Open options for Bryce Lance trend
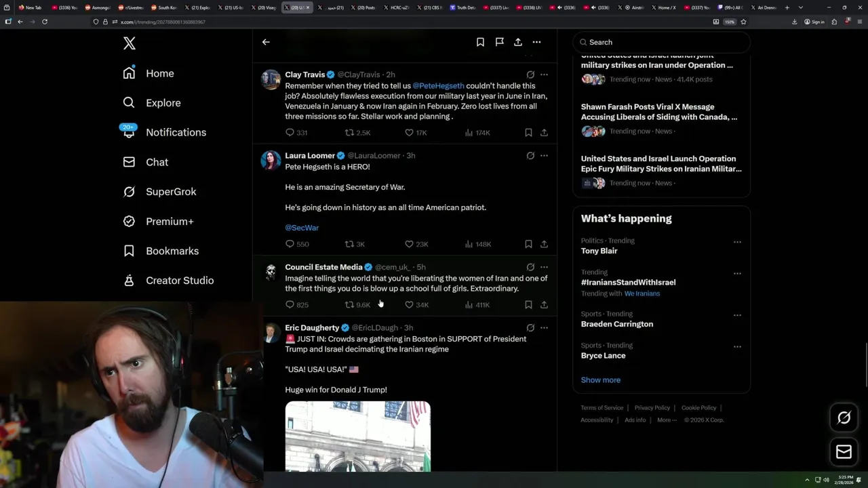The image size is (868, 488). tap(737, 346)
